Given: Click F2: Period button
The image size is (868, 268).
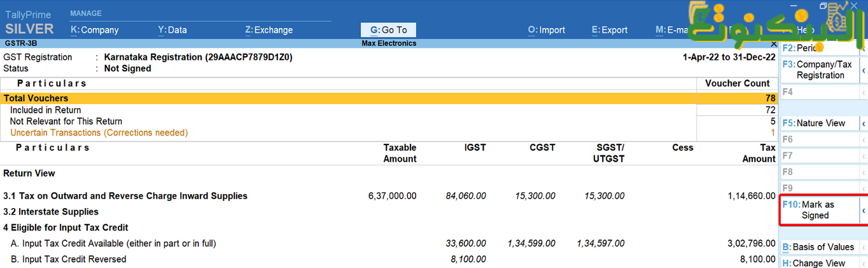Looking at the screenshot, I should click(x=820, y=48).
